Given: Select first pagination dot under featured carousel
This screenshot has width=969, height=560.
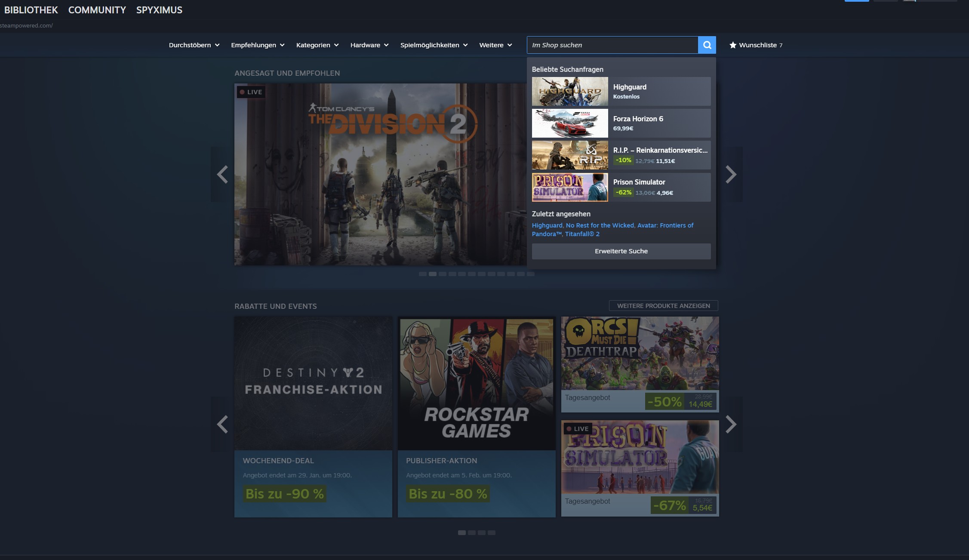Looking at the screenshot, I should coord(423,274).
